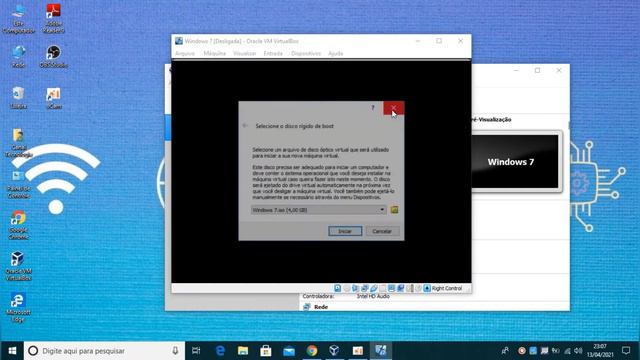The height and width of the screenshot is (360, 640).
Task: Click the Intel HD Audio controller value
Action: pyautogui.click(x=373, y=296)
